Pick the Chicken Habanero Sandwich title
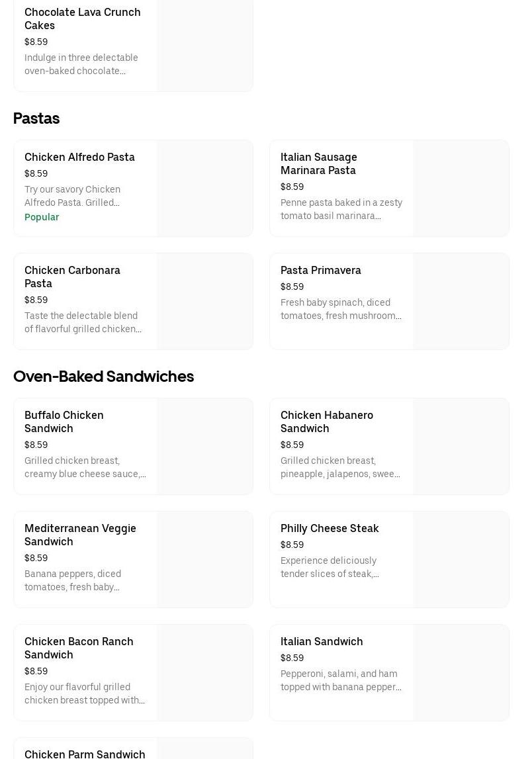The width and height of the screenshot is (532, 759). (x=327, y=422)
